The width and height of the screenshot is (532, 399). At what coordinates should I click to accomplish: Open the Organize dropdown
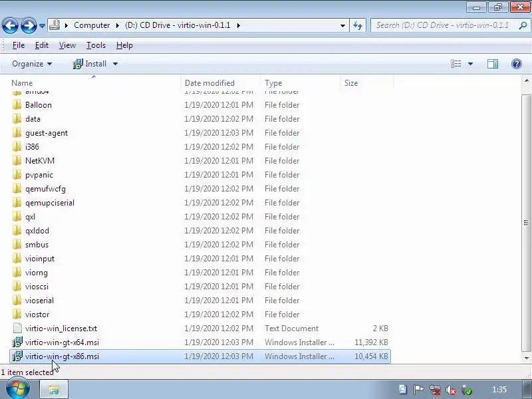32,64
